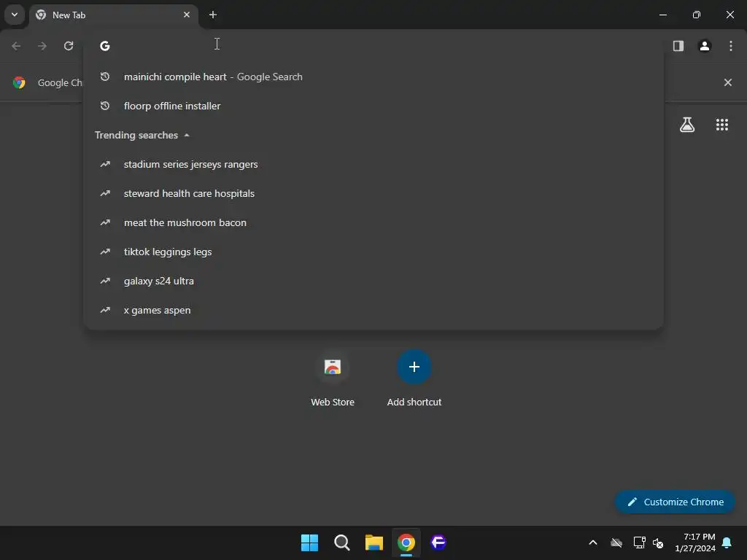747x560 pixels.
Task: Open the Search Labs flask icon
Action: [687, 125]
